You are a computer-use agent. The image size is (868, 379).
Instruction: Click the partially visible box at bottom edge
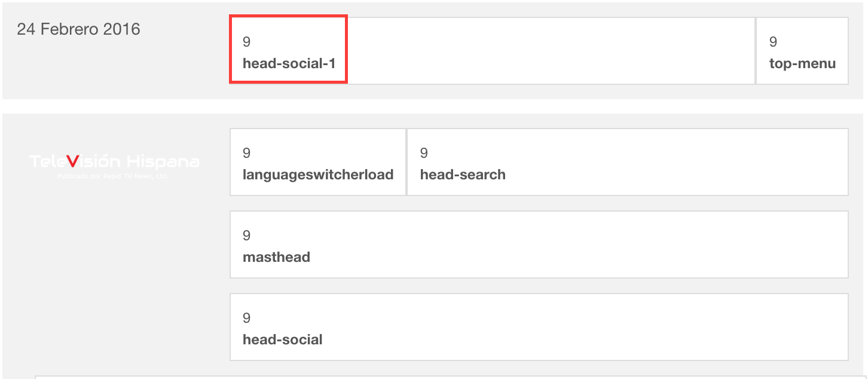click(448, 377)
